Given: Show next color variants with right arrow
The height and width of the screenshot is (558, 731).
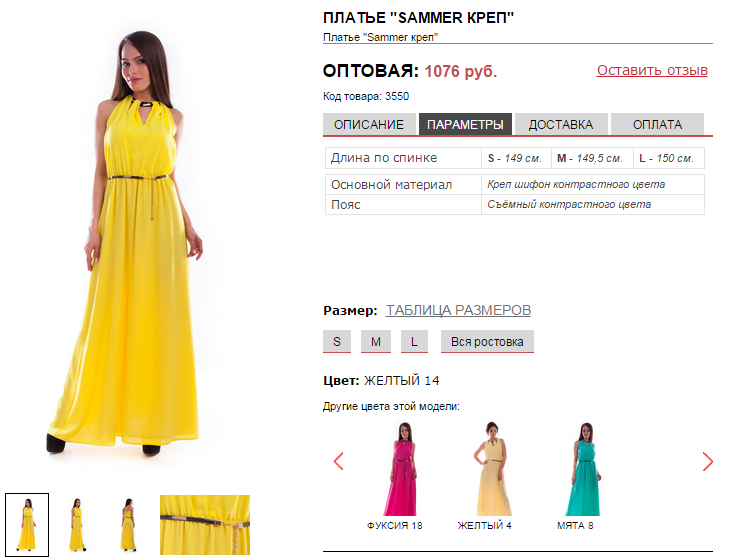Looking at the screenshot, I should point(707,461).
